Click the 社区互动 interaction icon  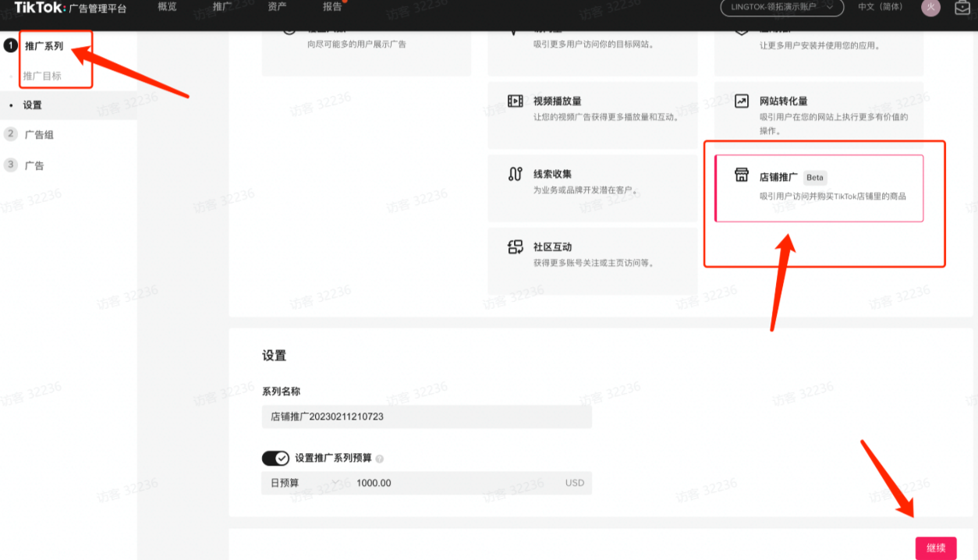pyautogui.click(x=515, y=246)
